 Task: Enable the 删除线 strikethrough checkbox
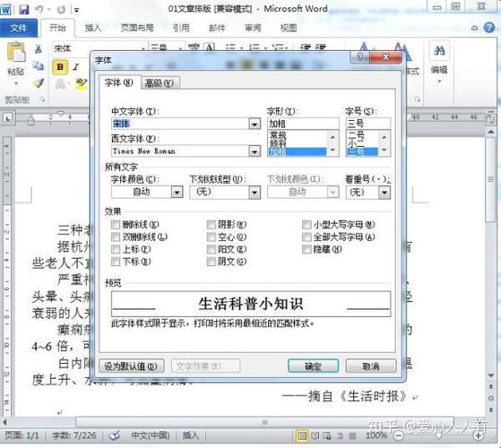116,225
